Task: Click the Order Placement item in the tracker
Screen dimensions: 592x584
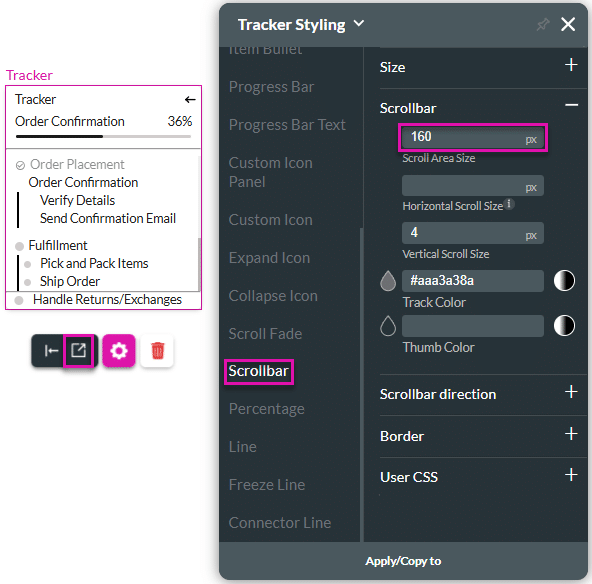Action: point(77,165)
